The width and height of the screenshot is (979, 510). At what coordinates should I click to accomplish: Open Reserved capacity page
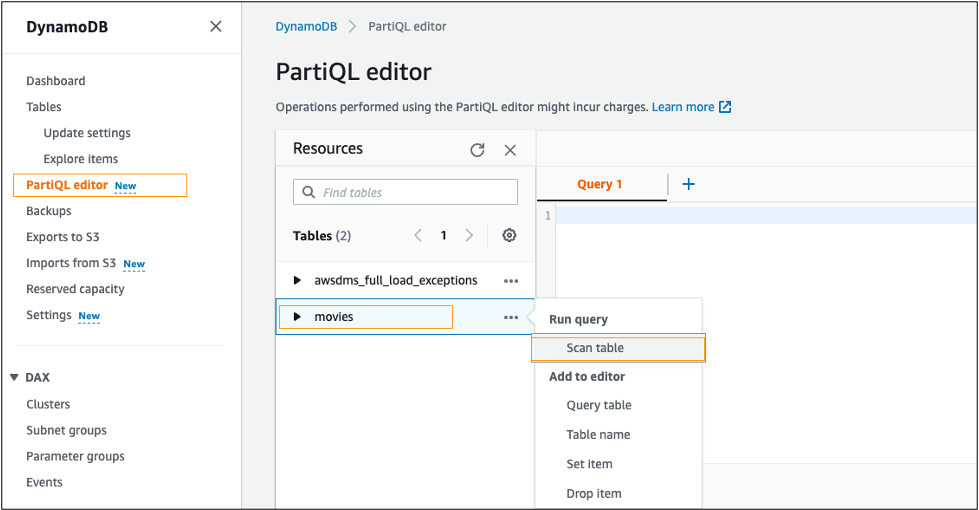click(75, 289)
